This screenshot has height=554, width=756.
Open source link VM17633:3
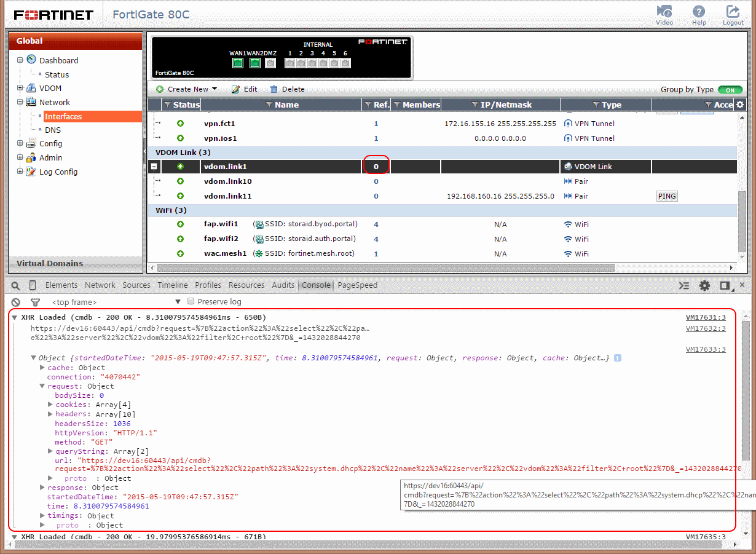706,349
